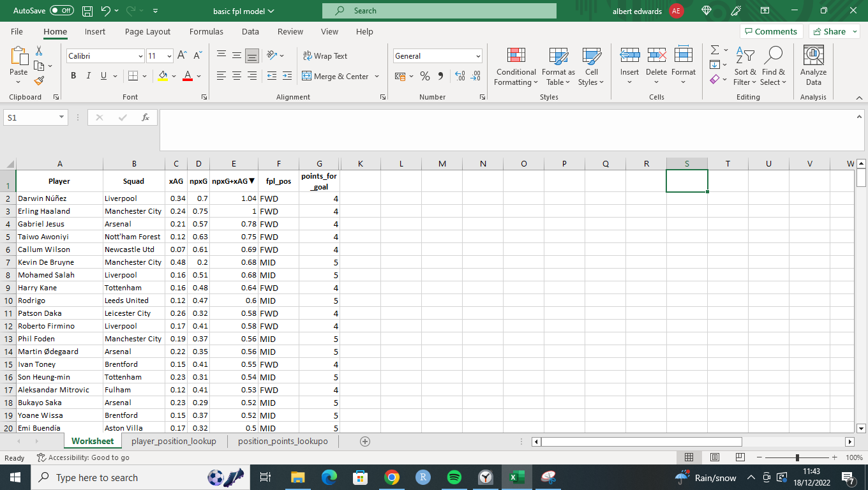Open Cell Styles gallery
Screen dimensions: 868x490
[592, 66]
